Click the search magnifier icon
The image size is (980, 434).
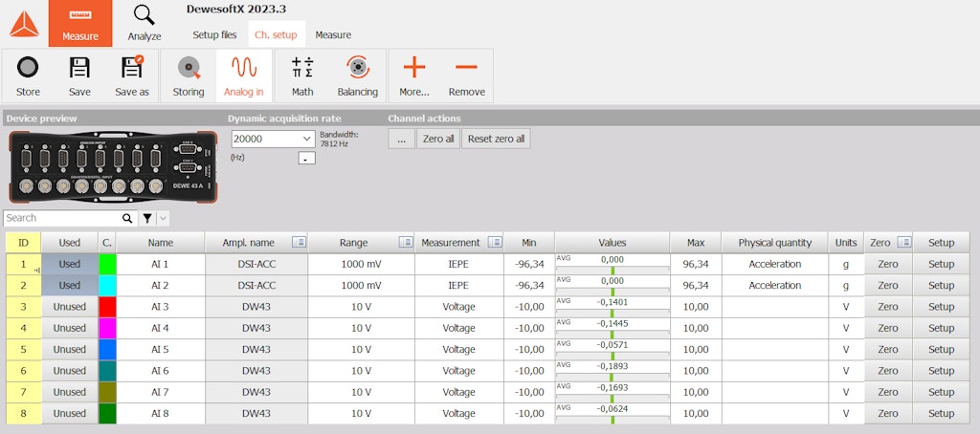[127, 218]
